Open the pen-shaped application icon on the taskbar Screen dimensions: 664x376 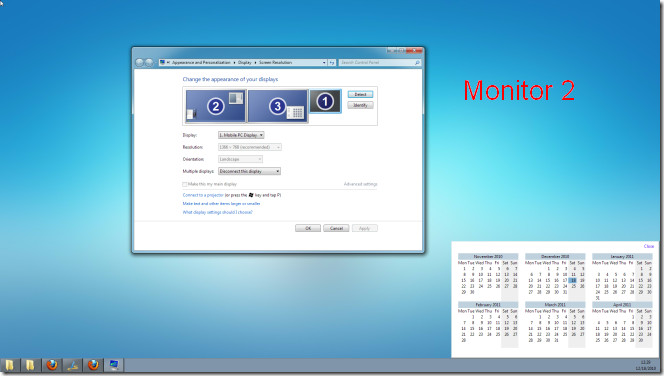click(72, 365)
